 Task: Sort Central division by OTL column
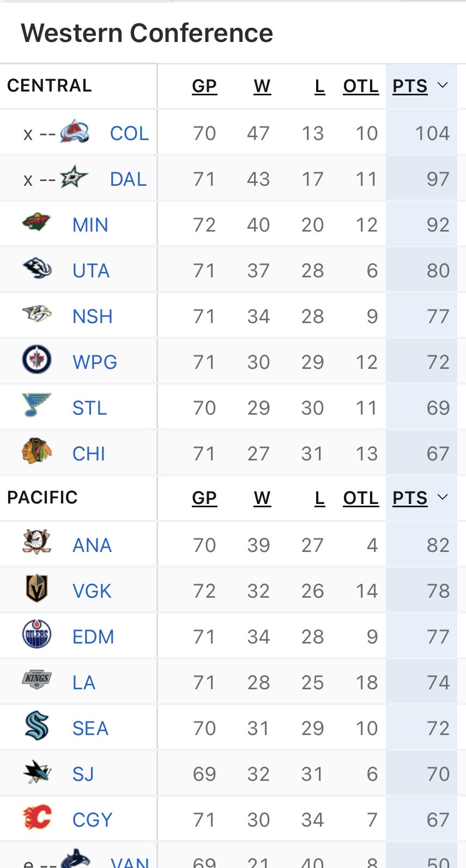(x=361, y=86)
